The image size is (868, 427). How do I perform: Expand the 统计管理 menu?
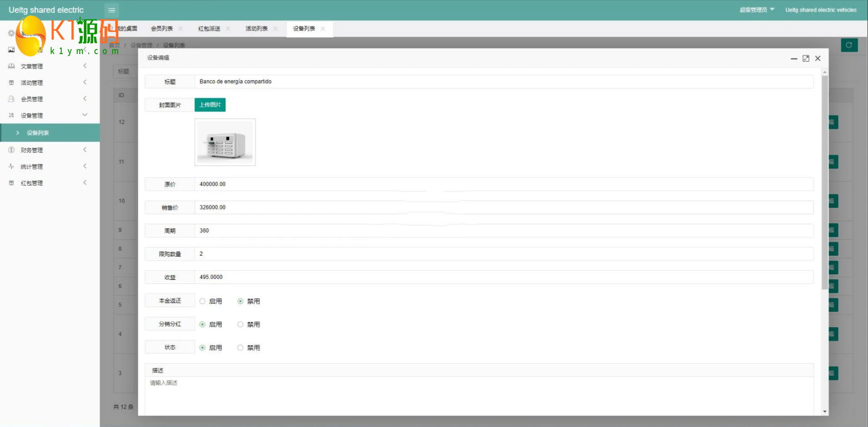click(85, 166)
